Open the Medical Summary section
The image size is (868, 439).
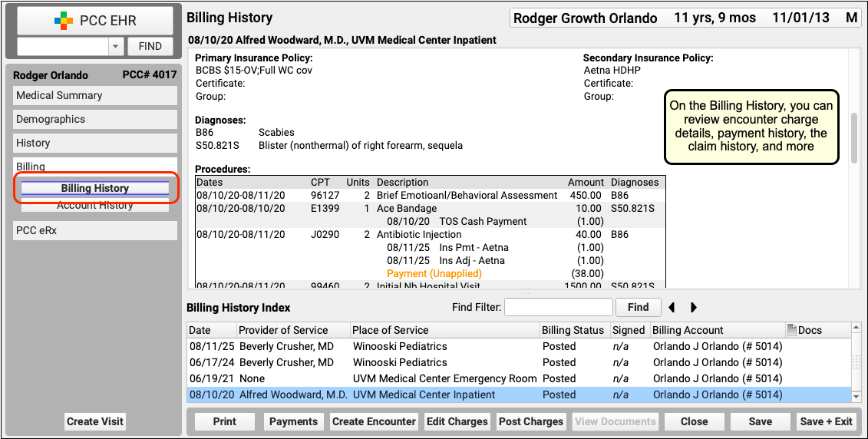[x=95, y=95]
